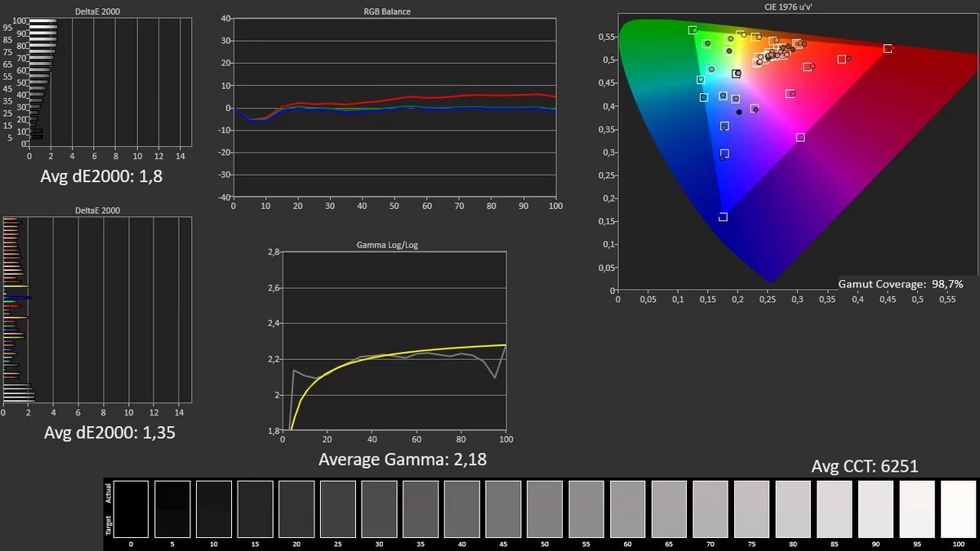The height and width of the screenshot is (551, 980).
Task: Select the 10 grayscale swatch
Action: (x=214, y=509)
